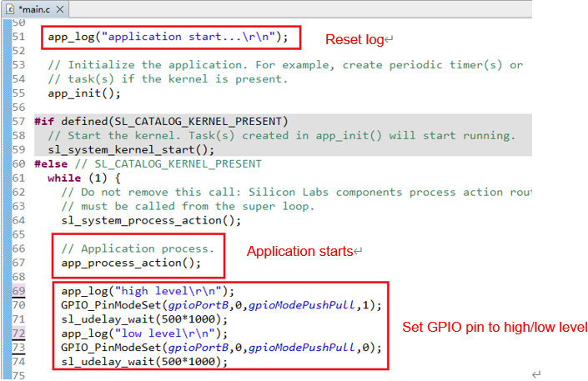Click the "Reset log" red annotation

[355, 39]
